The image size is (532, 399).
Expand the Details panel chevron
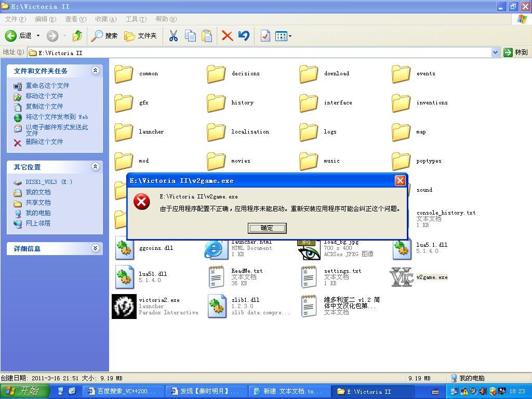tap(95, 248)
